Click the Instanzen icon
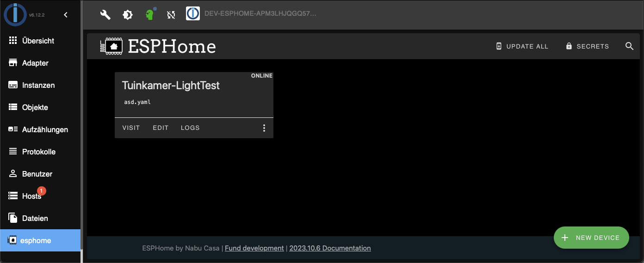Screen dimensions: 644x263 [x=13, y=85]
